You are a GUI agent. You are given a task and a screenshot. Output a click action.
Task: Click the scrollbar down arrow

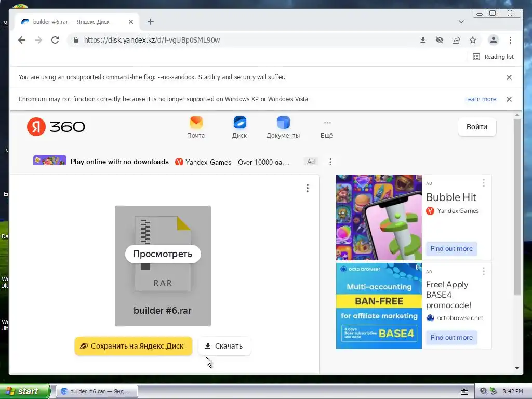click(517, 368)
